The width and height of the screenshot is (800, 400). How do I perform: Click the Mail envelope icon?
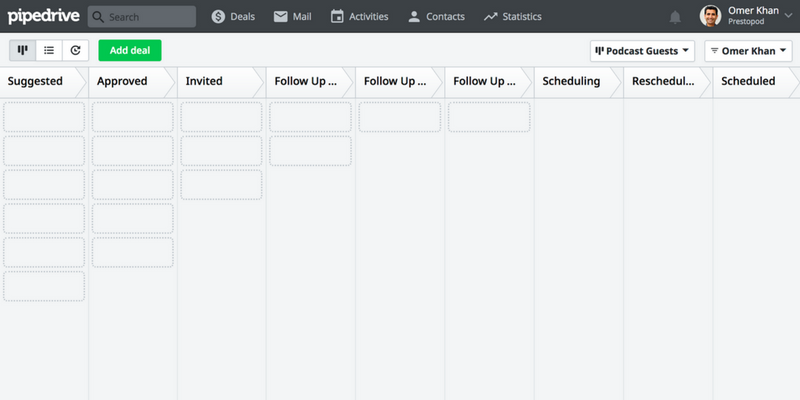click(x=281, y=17)
